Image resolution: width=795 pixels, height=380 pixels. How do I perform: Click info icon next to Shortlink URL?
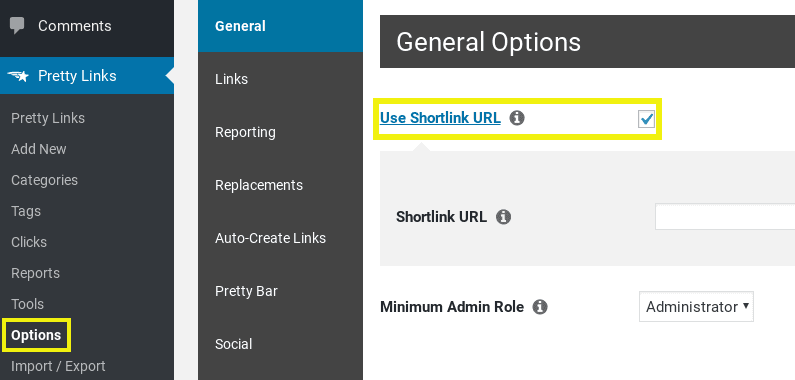tap(503, 217)
